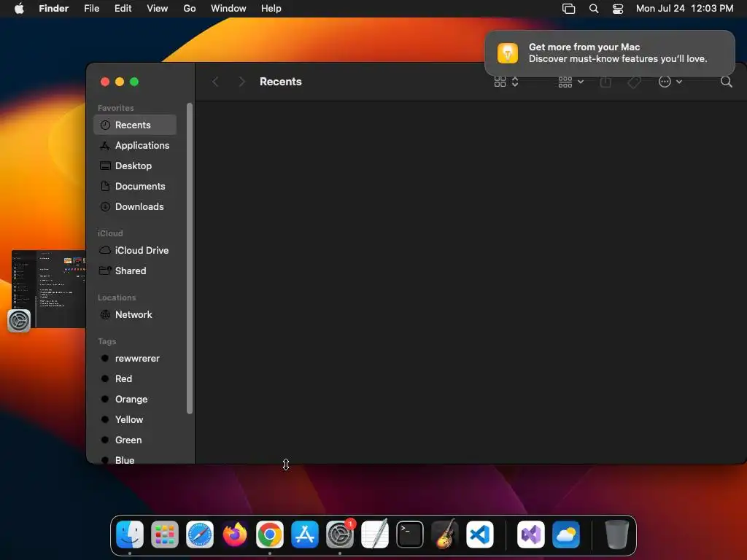Open the Apple menu
747x560 pixels.
[19, 9]
